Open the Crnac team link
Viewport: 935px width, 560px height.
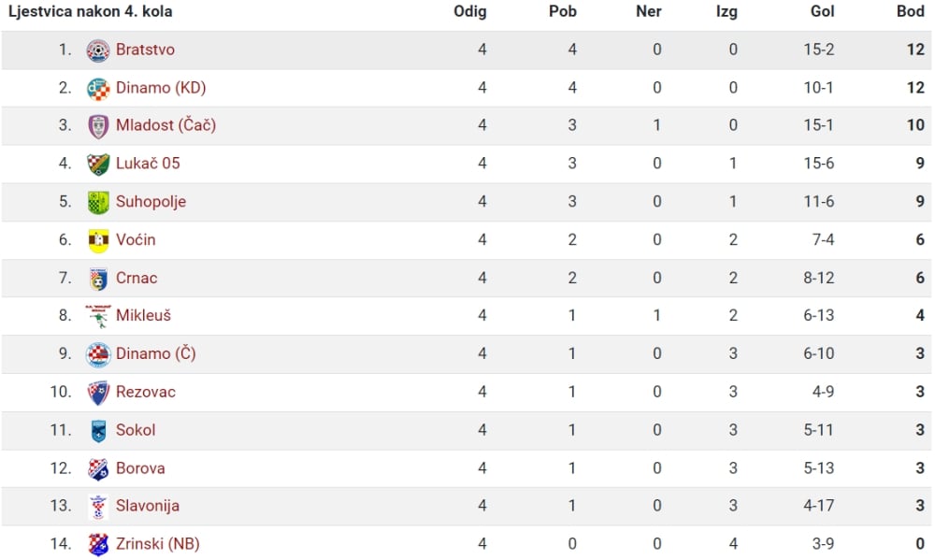137,278
